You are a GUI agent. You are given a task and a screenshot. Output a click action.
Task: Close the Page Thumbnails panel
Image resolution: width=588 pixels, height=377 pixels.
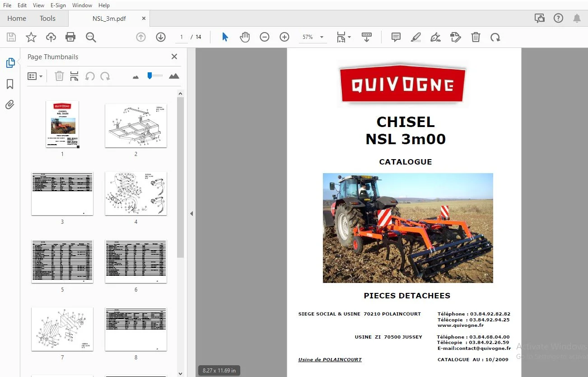174,57
